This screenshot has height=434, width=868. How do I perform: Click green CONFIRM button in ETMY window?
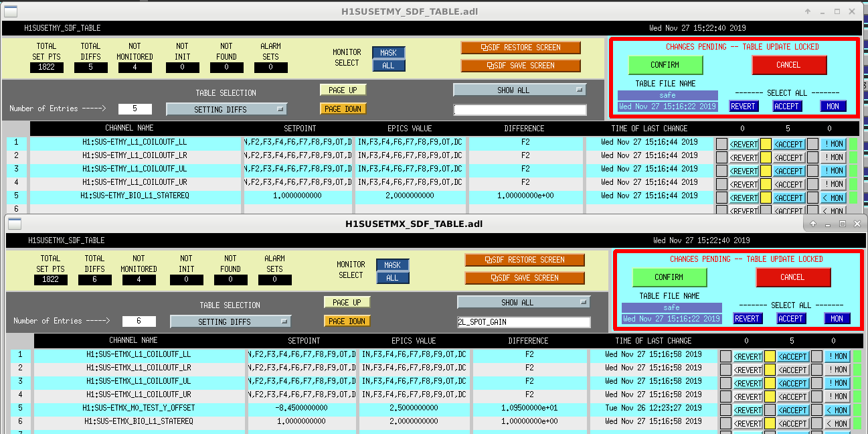pos(665,65)
